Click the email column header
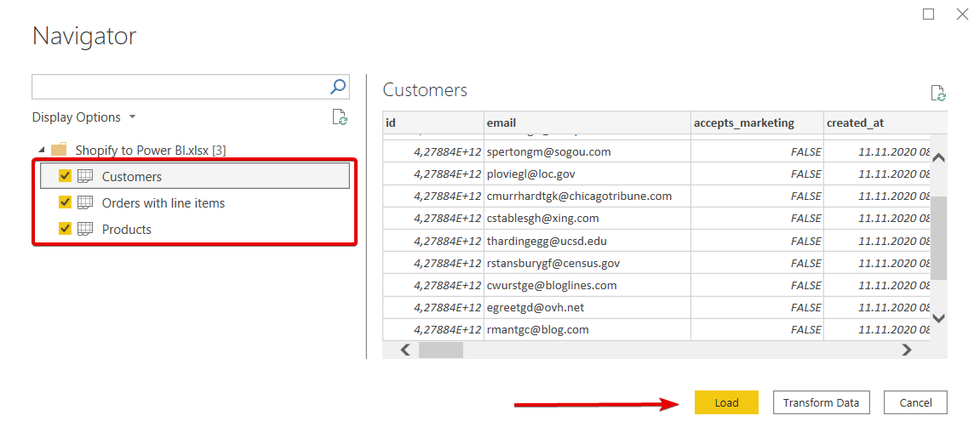This screenshot has width=980, height=433. [587, 122]
